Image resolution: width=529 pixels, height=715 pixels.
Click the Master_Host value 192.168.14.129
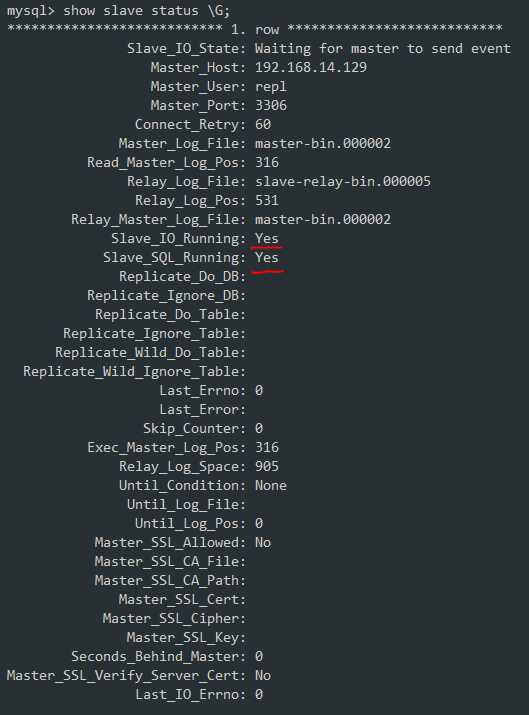311,67
